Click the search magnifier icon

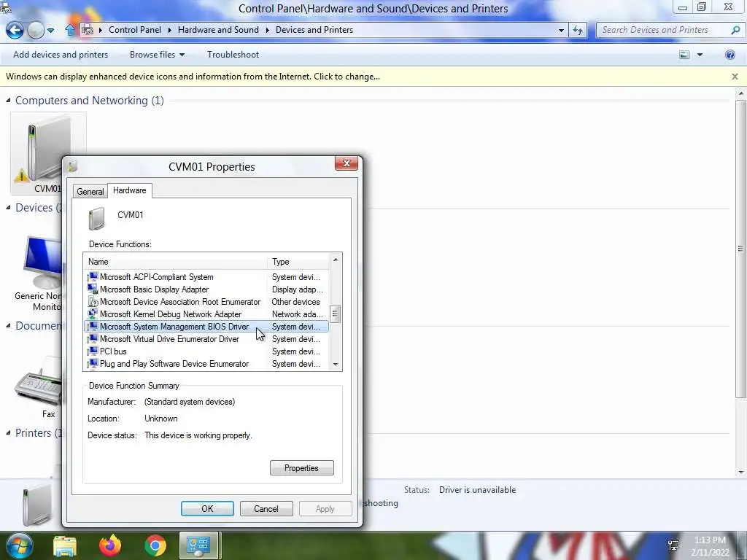coord(735,30)
